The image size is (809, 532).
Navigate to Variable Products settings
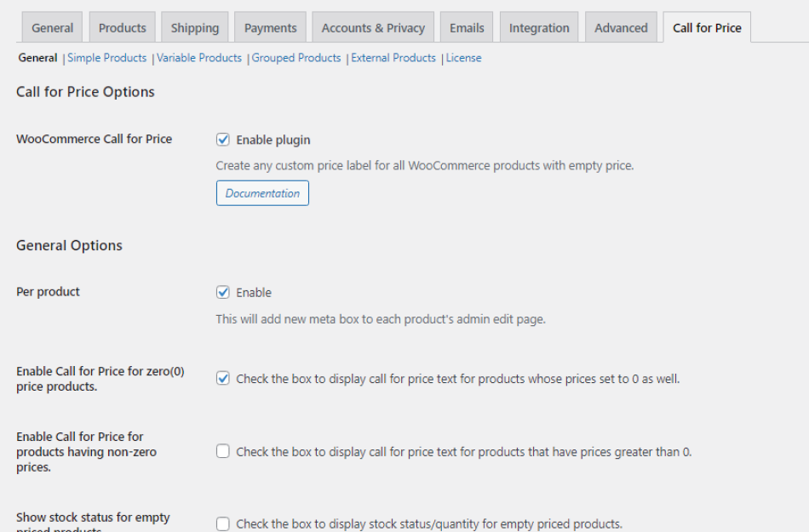point(198,57)
